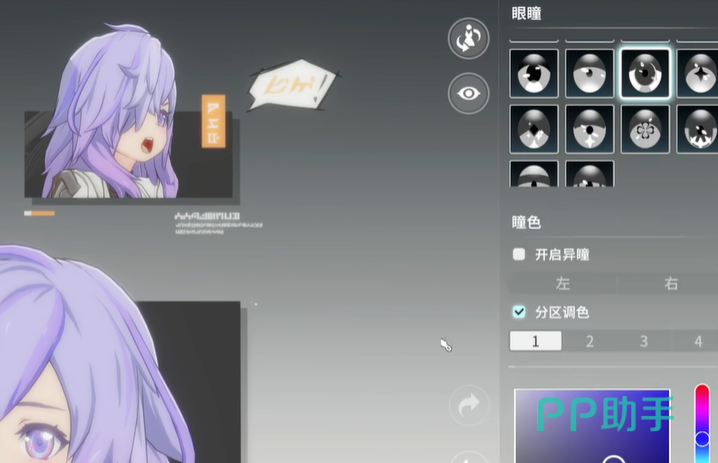This screenshot has width=718, height=463.
Task: Click the 右 eye button
Action: 671,284
